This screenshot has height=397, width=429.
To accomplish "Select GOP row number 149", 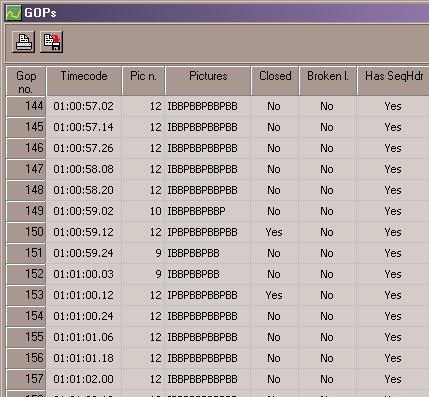I will coord(26,211).
